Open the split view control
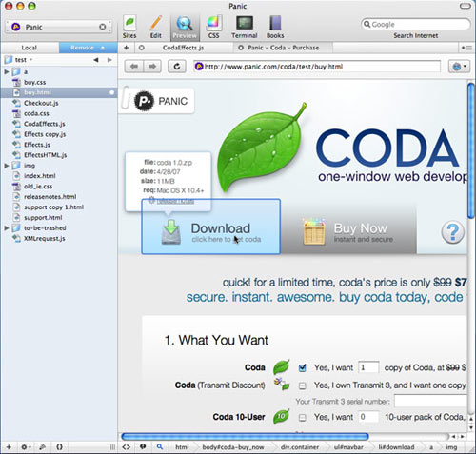476x454 pixels. 466,48
